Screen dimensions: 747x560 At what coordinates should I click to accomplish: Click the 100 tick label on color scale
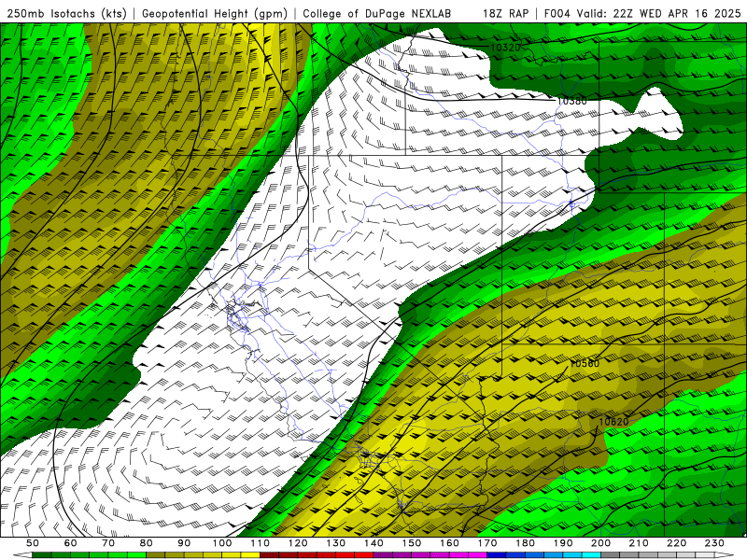tap(222, 543)
